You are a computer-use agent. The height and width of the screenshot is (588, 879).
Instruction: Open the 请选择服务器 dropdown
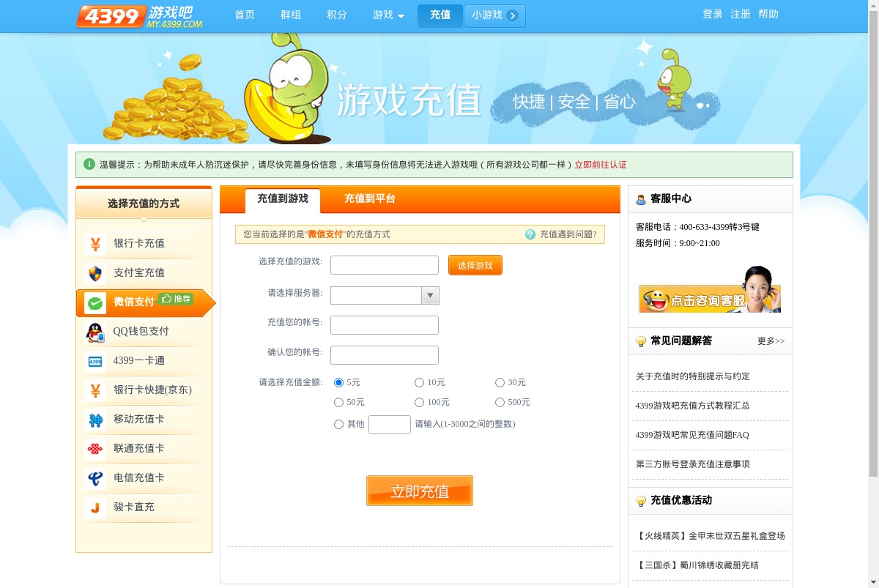[385, 295]
